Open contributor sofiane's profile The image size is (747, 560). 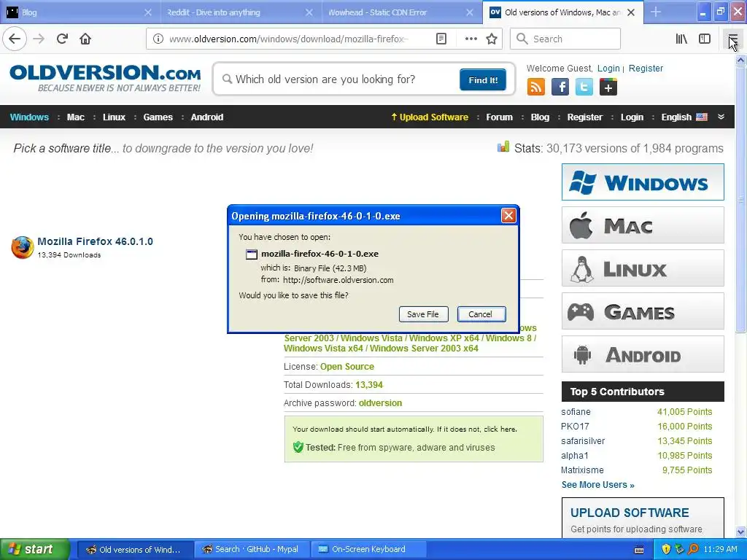click(576, 412)
